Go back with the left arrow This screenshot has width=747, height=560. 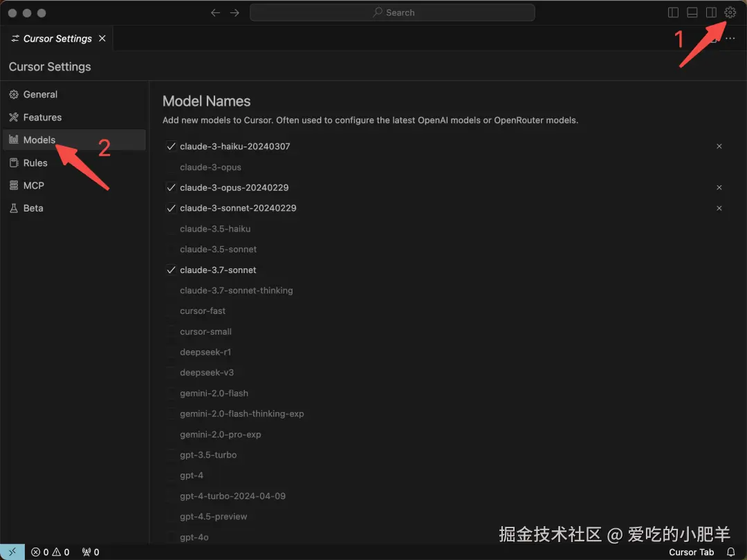pyautogui.click(x=215, y=12)
